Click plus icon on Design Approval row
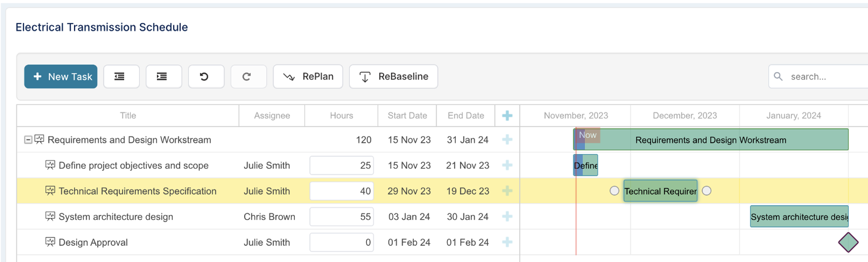The image size is (868, 262). 507,242
